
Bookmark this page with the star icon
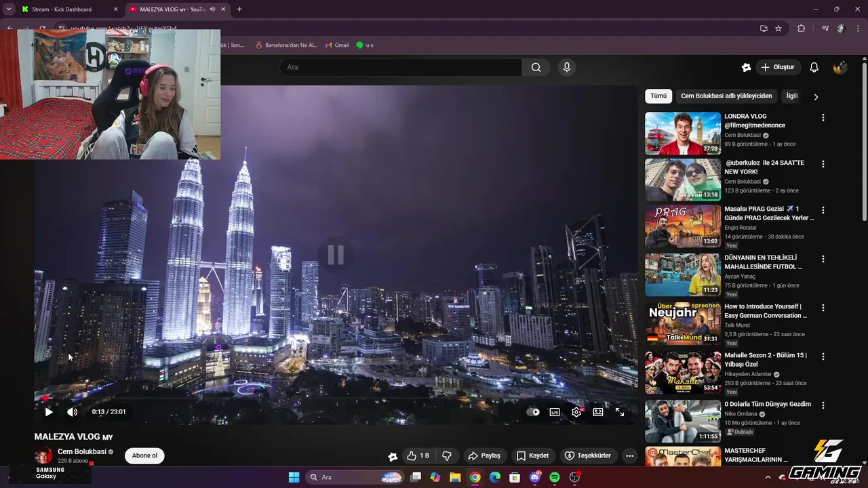click(778, 28)
